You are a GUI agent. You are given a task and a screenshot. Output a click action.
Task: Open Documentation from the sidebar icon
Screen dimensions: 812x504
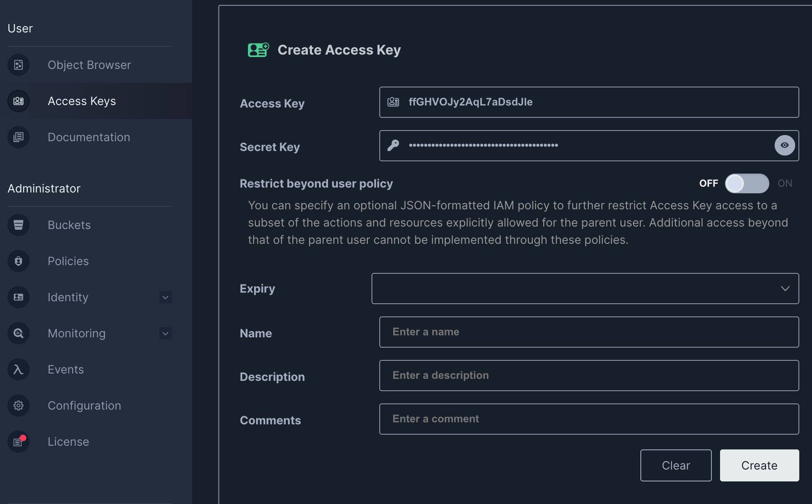[18, 137]
